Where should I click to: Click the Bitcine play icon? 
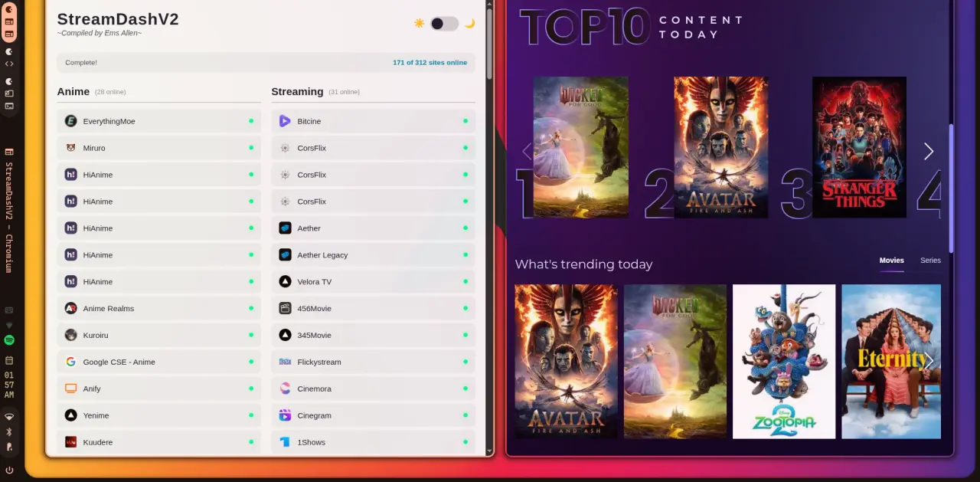[285, 121]
